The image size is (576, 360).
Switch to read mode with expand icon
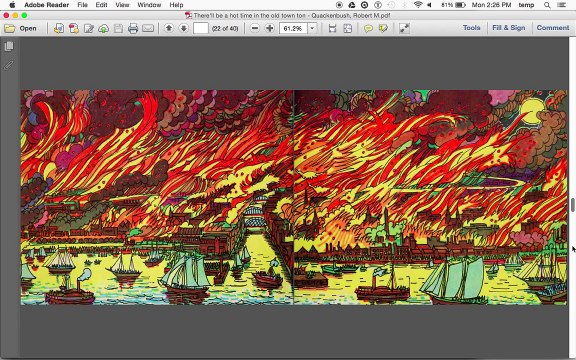coord(404,28)
